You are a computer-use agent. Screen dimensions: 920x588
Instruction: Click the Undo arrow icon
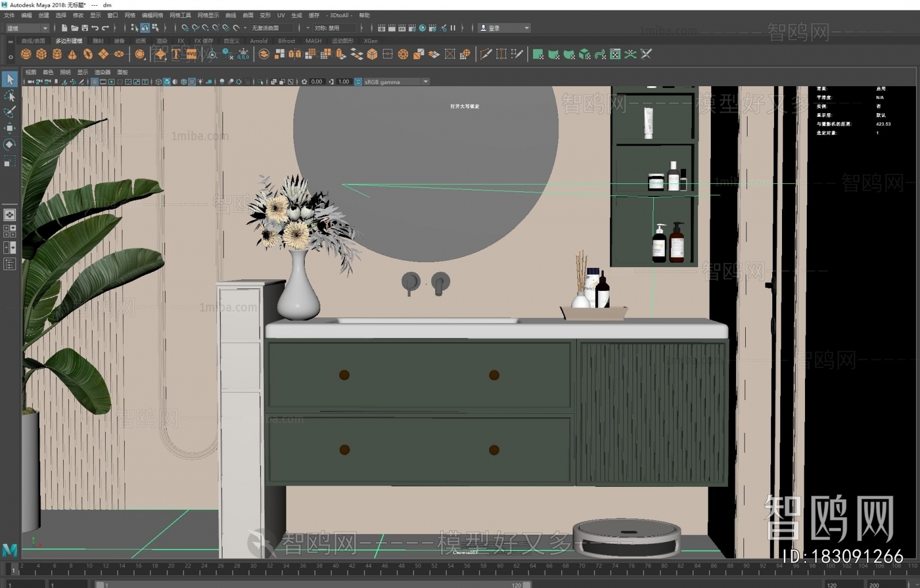click(x=95, y=28)
